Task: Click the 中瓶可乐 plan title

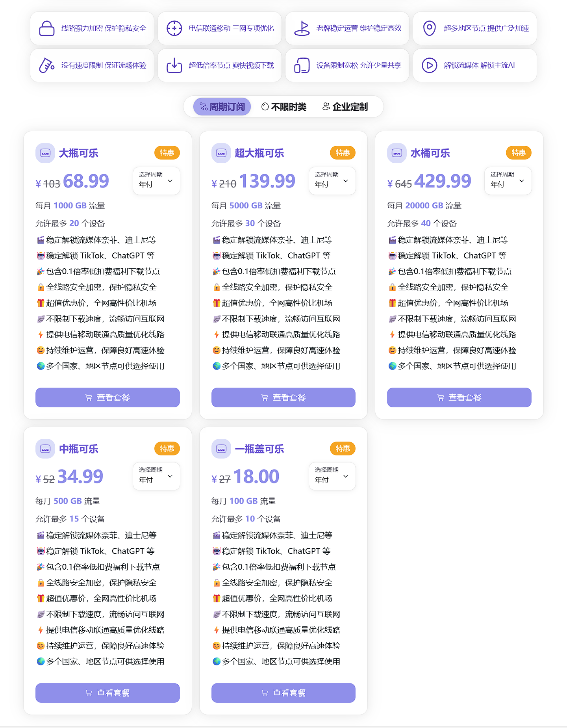Action: coord(78,449)
